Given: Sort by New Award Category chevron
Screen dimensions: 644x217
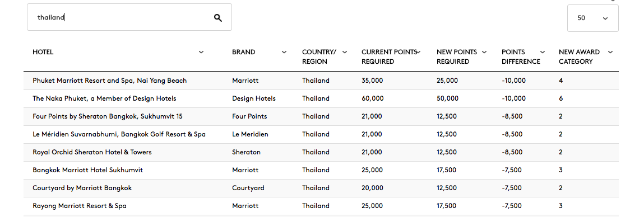Looking at the screenshot, I should [610, 52].
